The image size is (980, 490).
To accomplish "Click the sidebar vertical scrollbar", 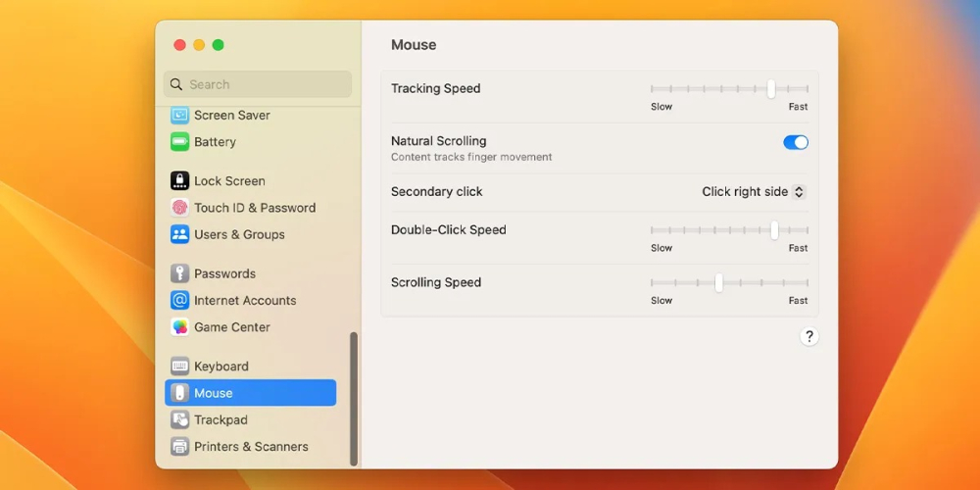I will (354, 398).
